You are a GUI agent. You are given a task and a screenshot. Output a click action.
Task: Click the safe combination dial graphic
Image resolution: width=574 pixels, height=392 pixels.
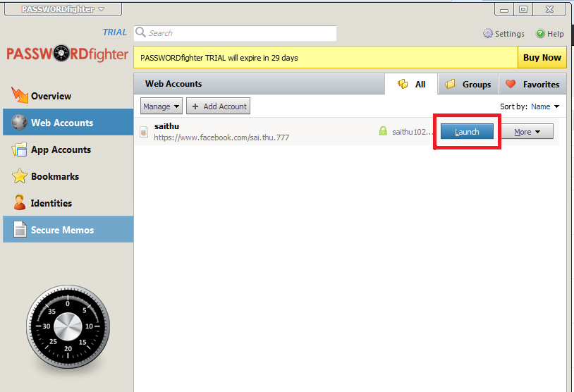tap(68, 327)
